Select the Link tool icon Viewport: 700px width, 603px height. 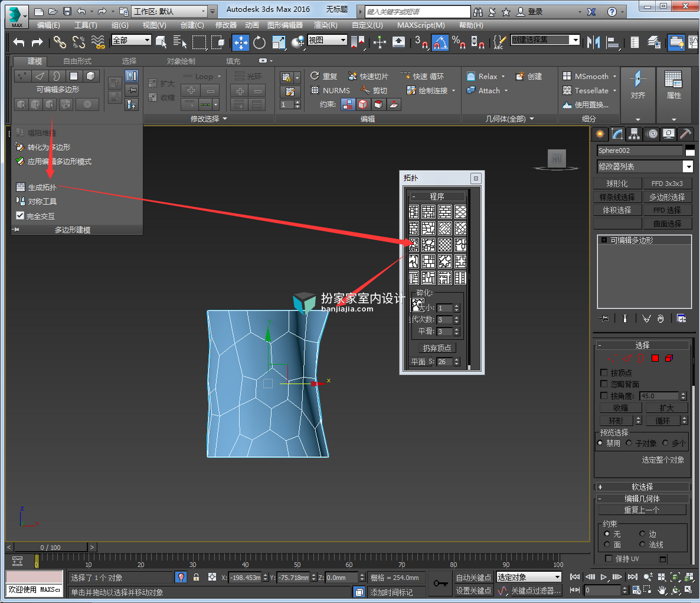[x=60, y=42]
